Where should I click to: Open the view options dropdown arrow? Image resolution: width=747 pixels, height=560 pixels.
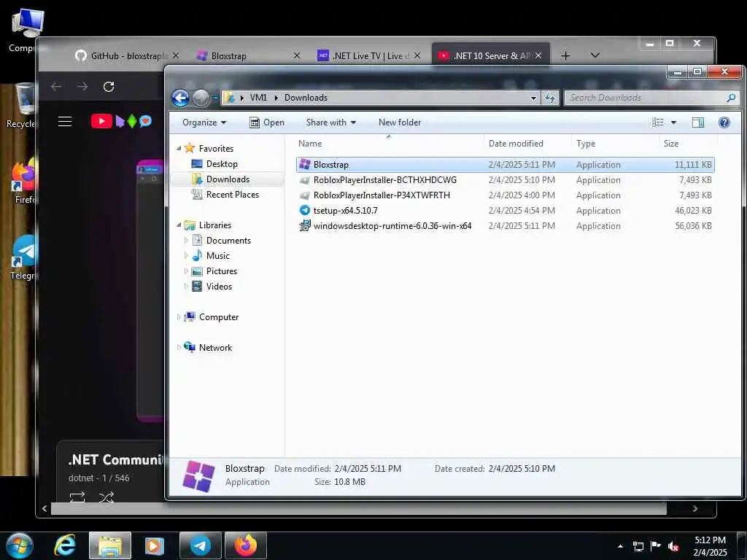coord(673,122)
